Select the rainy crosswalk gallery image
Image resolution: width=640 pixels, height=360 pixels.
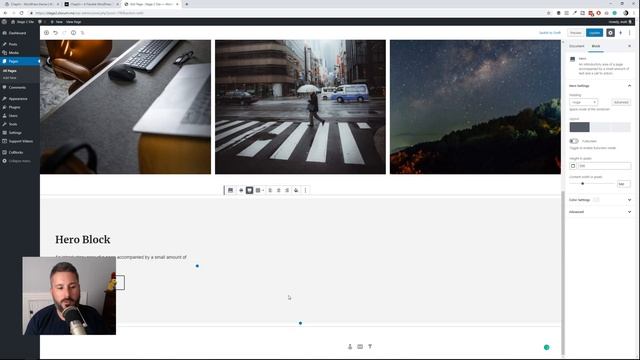[x=300, y=107]
